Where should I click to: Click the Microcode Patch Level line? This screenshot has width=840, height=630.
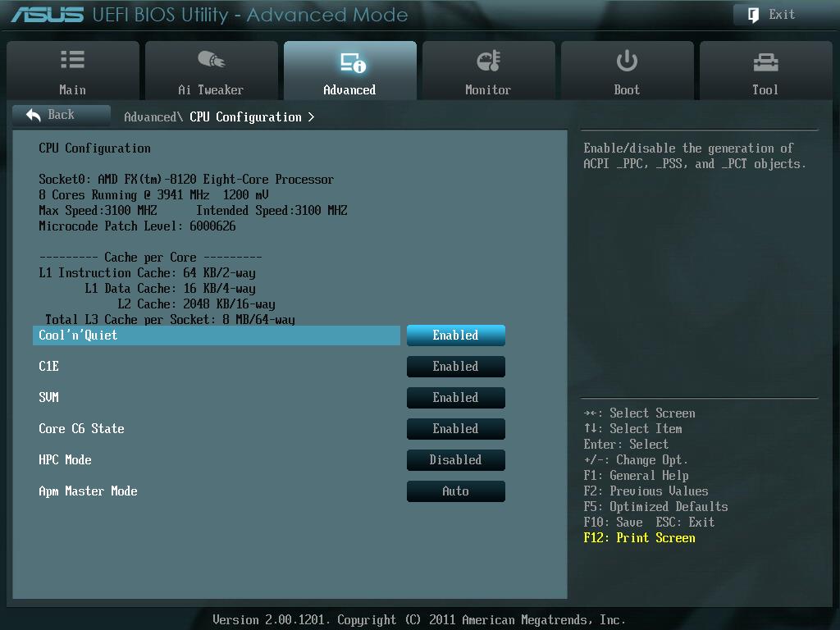[137, 226]
